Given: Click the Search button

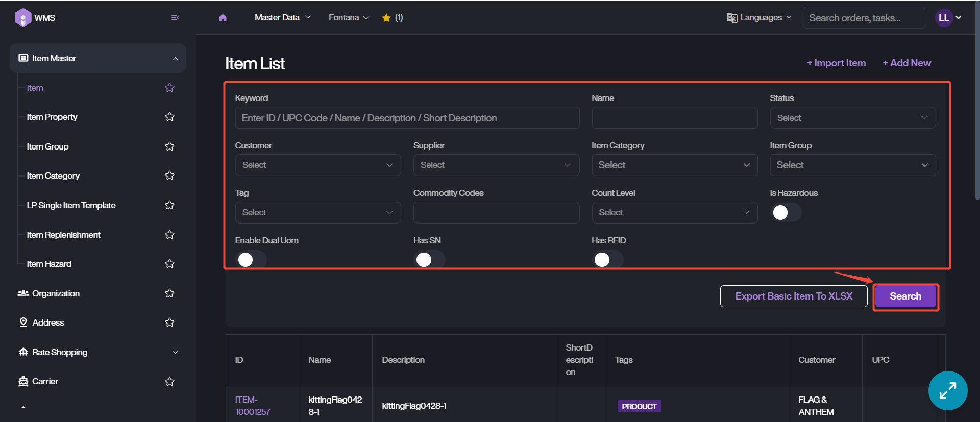Looking at the screenshot, I should click(905, 296).
